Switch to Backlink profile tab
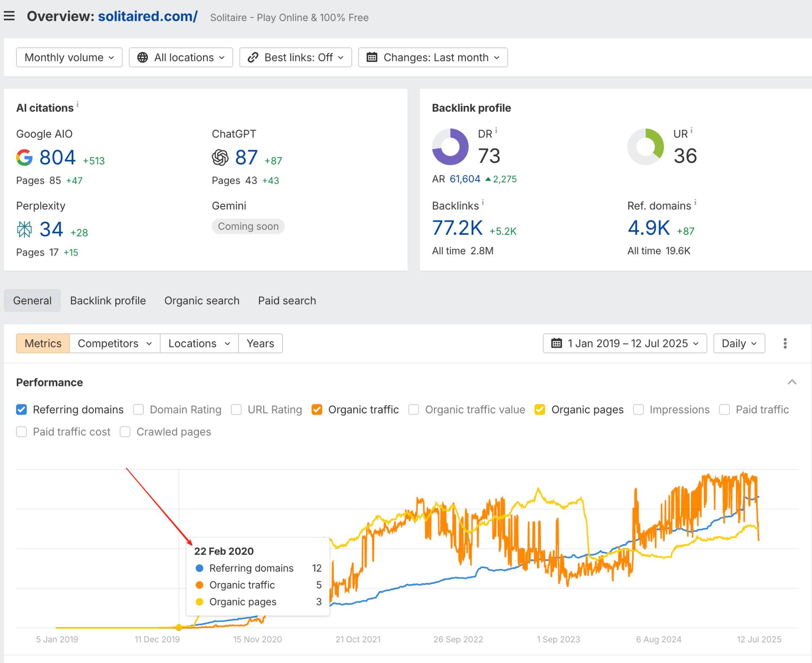Viewport: 812px width, 663px height. pos(108,300)
